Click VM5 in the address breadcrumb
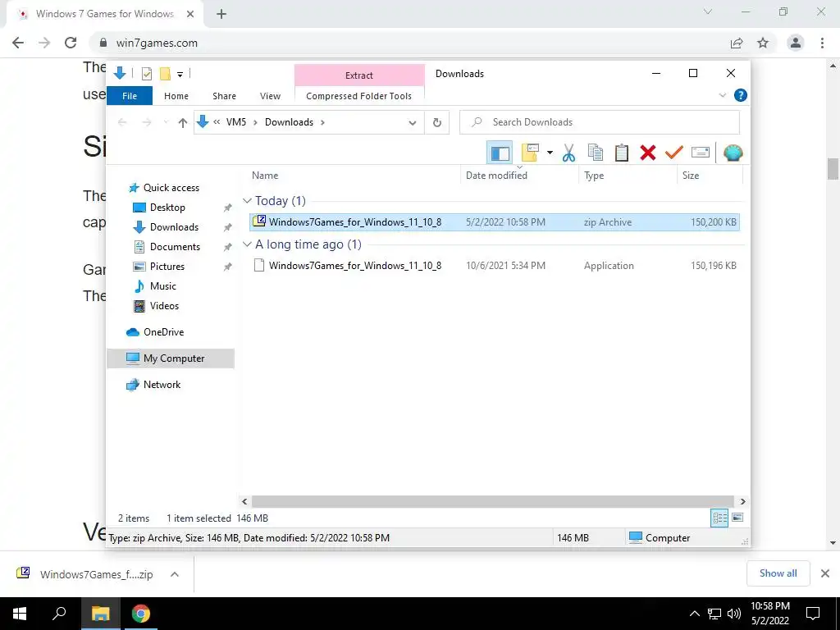The image size is (840, 630). 235,122
